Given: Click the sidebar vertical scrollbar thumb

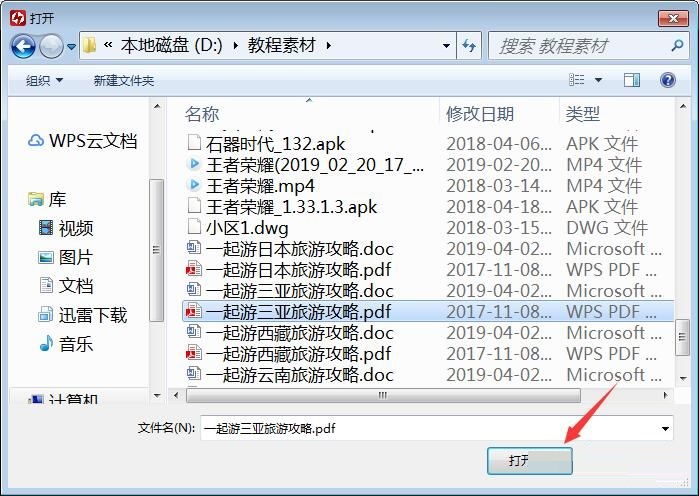Looking at the screenshot, I should point(156,250).
